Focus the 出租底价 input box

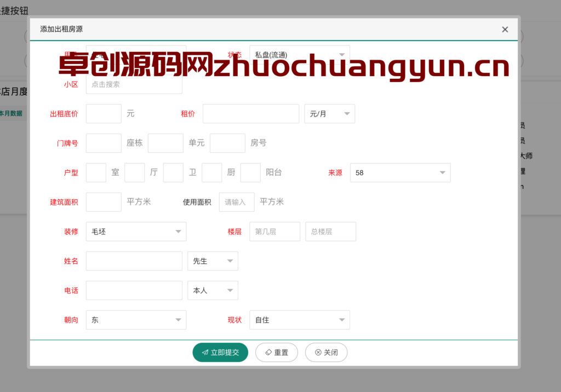click(104, 114)
